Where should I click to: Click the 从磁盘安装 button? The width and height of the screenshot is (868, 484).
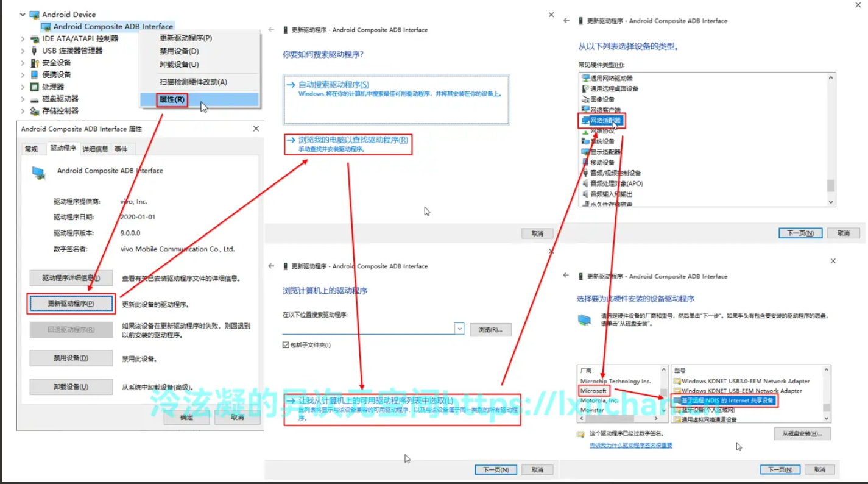[x=802, y=433]
